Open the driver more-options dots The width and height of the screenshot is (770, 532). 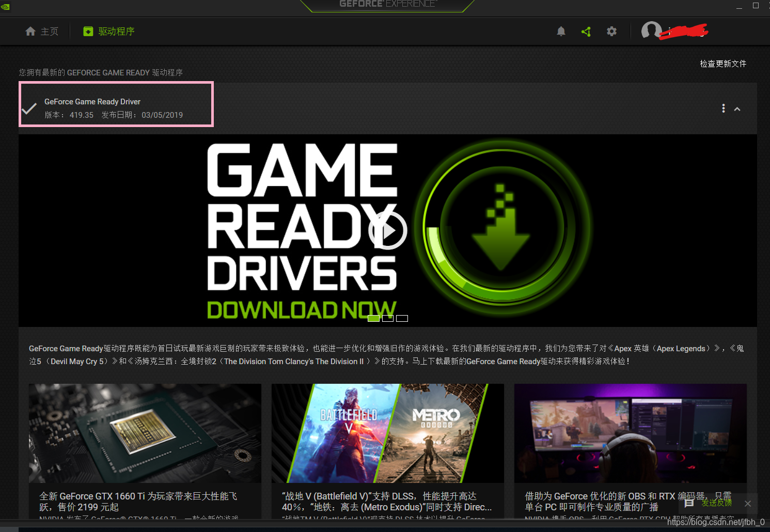[x=723, y=108]
